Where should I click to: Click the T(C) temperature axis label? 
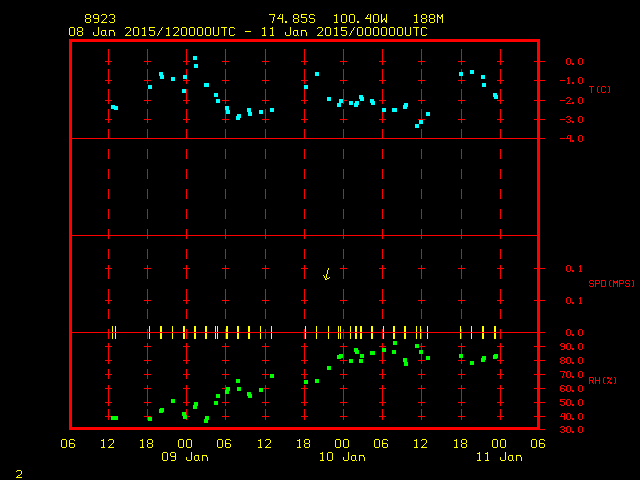click(599, 90)
